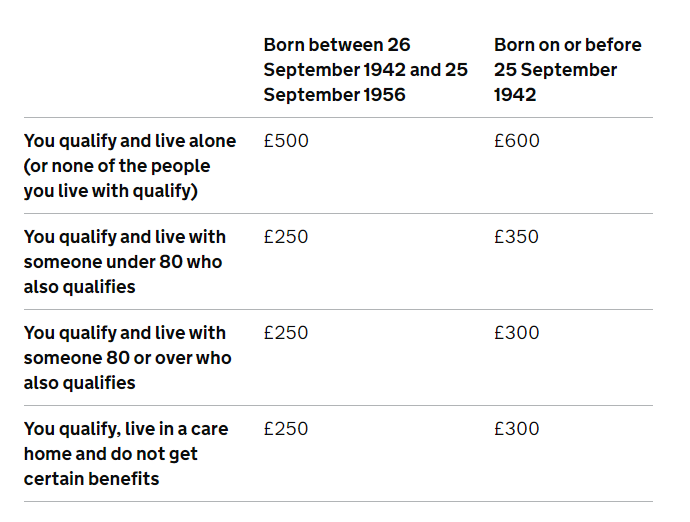Click the 'home and do not get' text line
The image size is (690, 522).
pyautogui.click(x=110, y=454)
